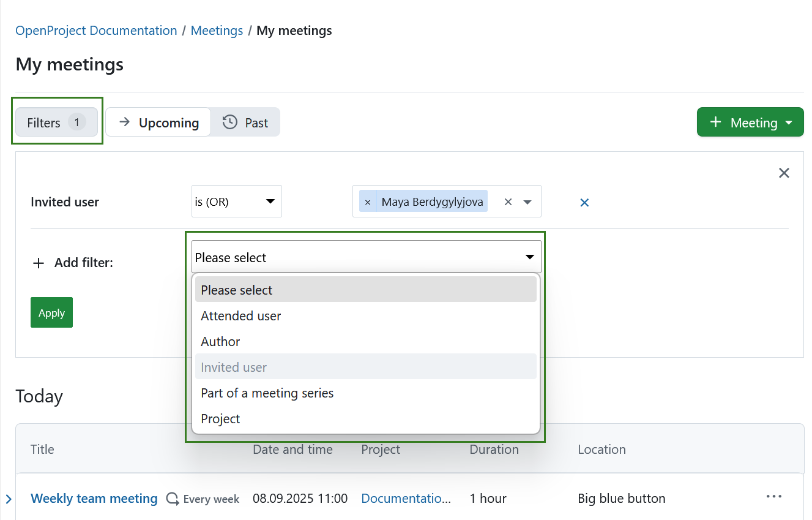Open the dropdown caret on the Meeting button
Screen dimensions: 812x520
coord(788,122)
